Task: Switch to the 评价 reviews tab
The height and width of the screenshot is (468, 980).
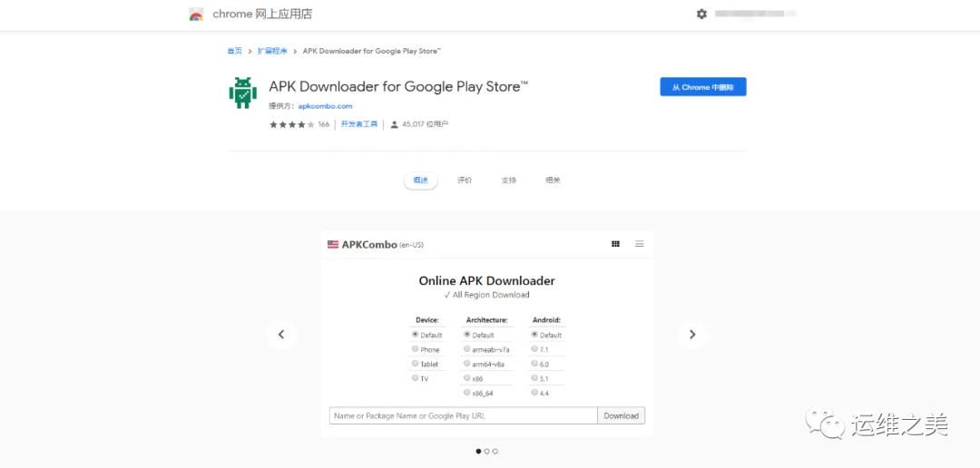Action: pos(465,180)
